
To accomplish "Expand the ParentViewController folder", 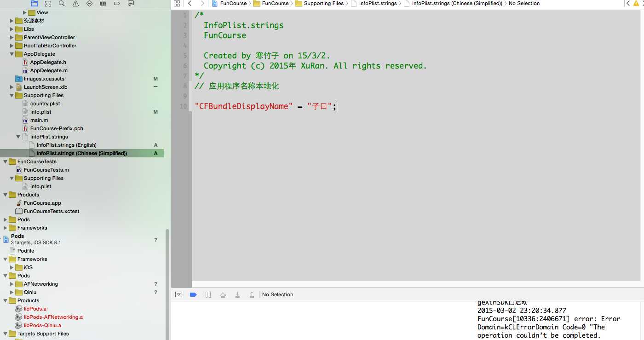I will click(12, 37).
